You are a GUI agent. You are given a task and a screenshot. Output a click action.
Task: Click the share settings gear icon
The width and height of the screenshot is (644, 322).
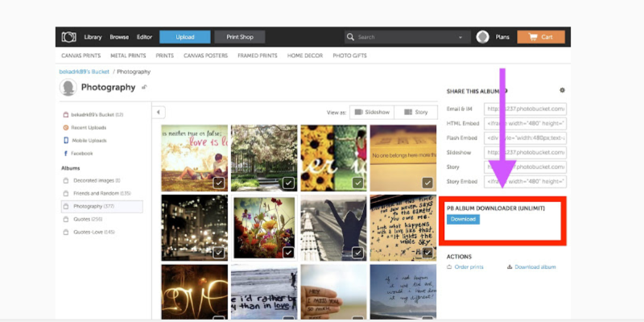pyautogui.click(x=562, y=91)
